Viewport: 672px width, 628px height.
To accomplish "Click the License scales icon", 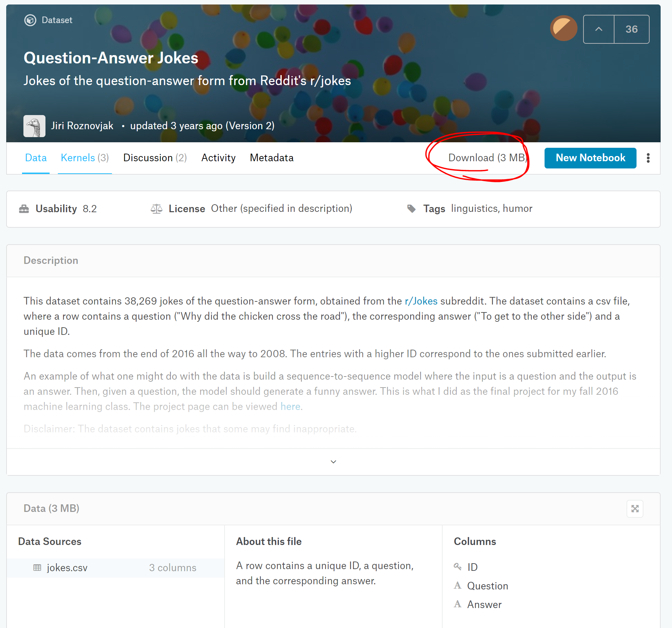I will [x=156, y=209].
